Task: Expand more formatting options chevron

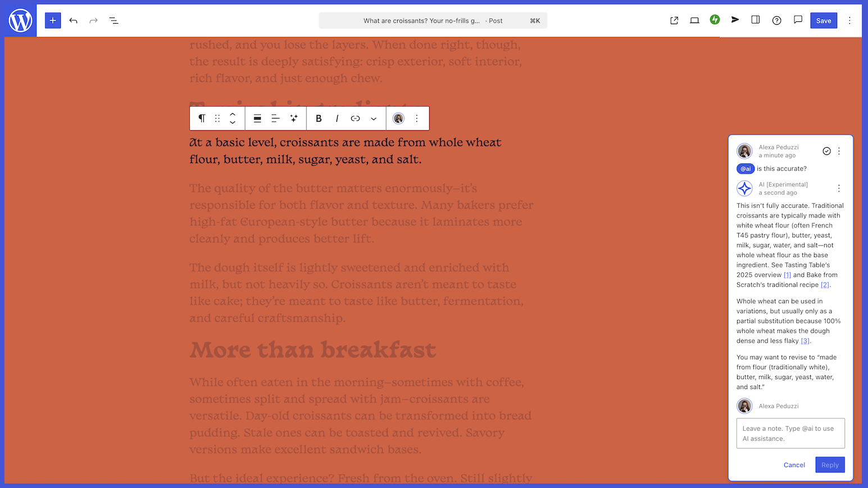Action: [374, 118]
